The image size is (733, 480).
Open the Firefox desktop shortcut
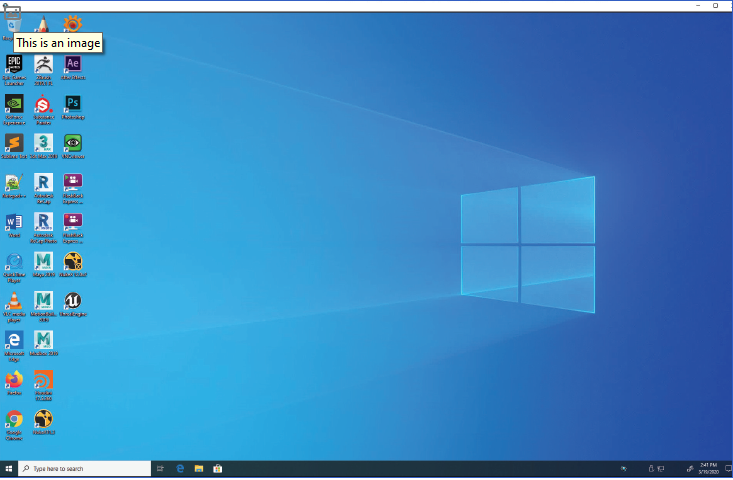point(14,383)
